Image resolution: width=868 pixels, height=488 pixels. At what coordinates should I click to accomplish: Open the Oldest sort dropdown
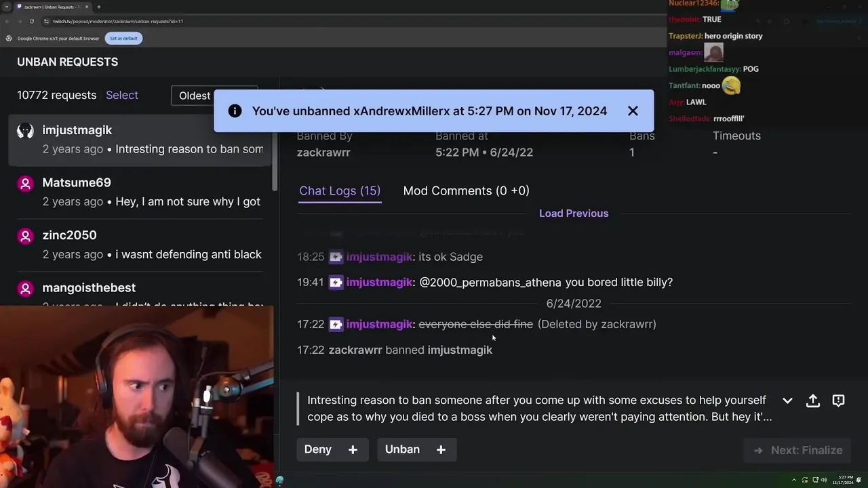[214, 96]
